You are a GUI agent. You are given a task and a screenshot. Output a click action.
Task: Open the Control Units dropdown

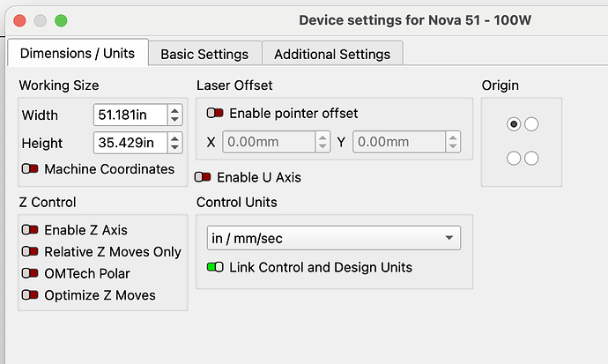pyautogui.click(x=334, y=238)
